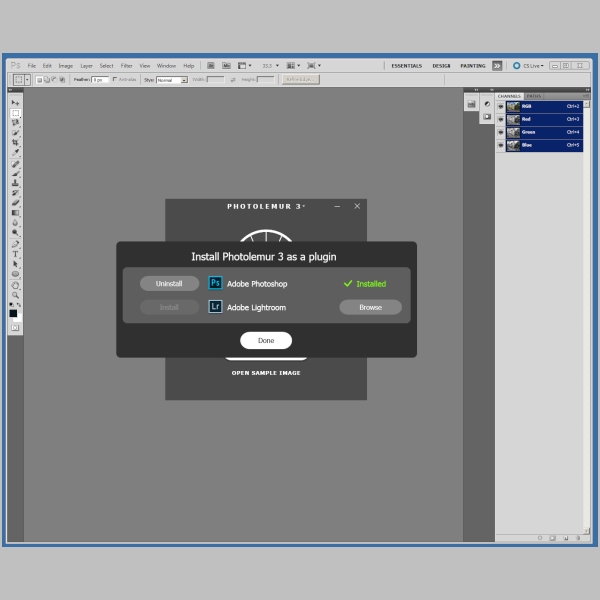
Task: Select the Gradient tool
Action: [x=15, y=213]
